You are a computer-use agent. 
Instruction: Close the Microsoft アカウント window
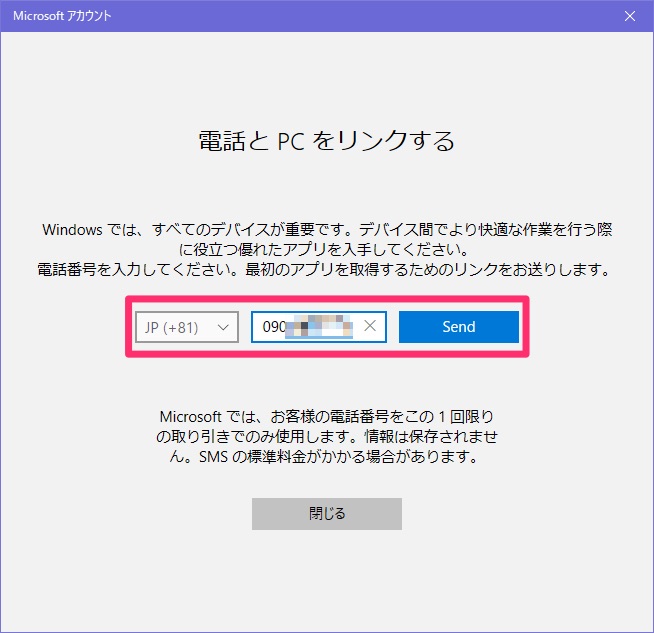(630, 16)
